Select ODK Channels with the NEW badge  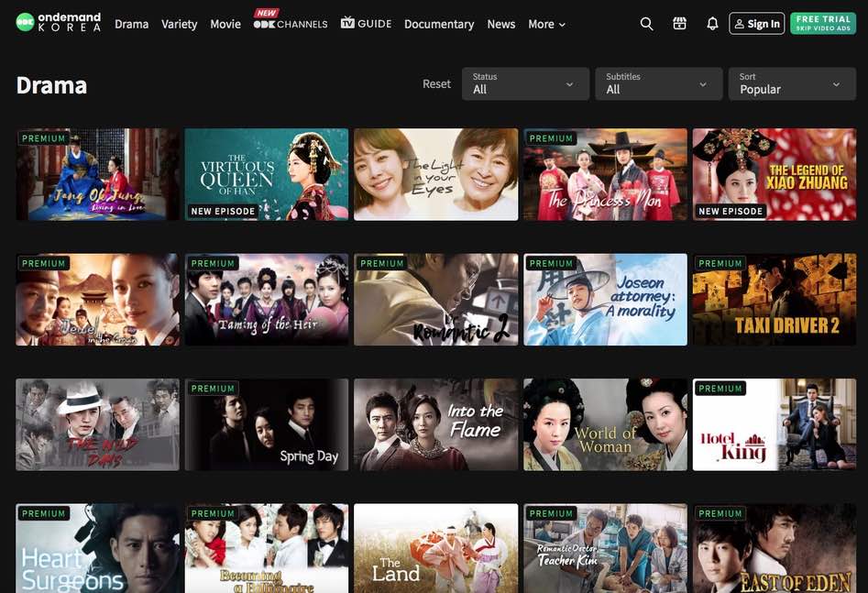[x=291, y=26]
